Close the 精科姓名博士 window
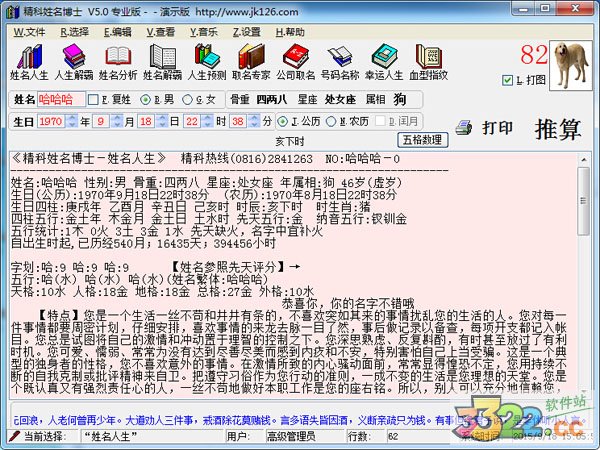Screen dimensions: 600x450 pos(575,9)
